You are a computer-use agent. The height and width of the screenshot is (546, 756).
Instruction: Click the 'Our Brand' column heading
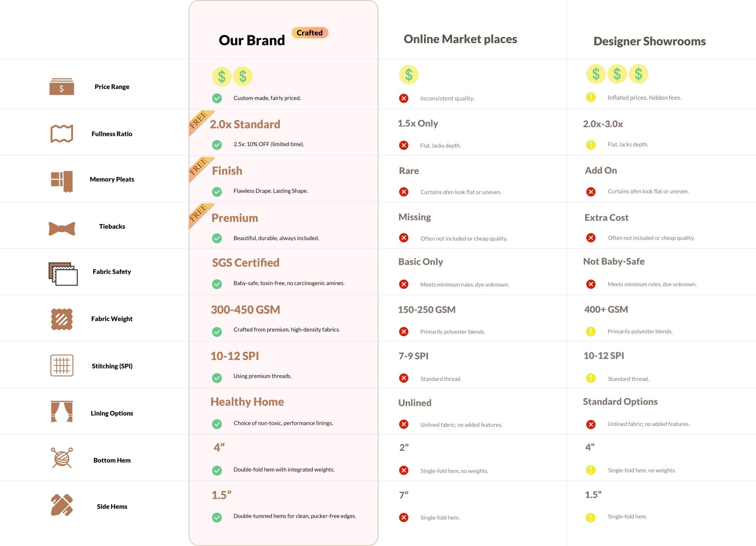pos(252,40)
